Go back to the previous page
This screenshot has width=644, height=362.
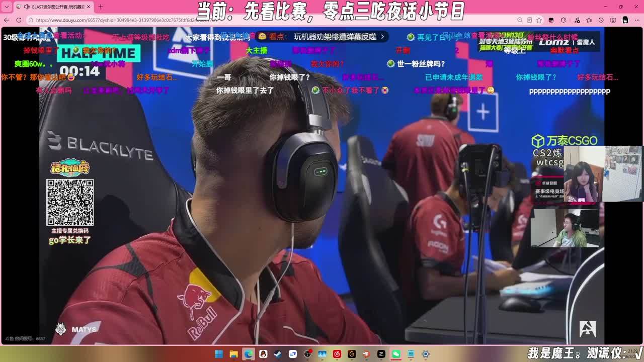(6, 20)
